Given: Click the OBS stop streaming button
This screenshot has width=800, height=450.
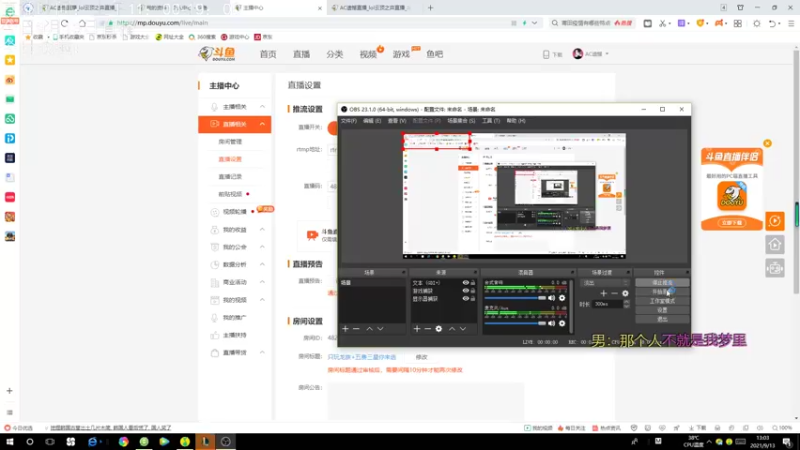Looking at the screenshot, I should (662, 283).
